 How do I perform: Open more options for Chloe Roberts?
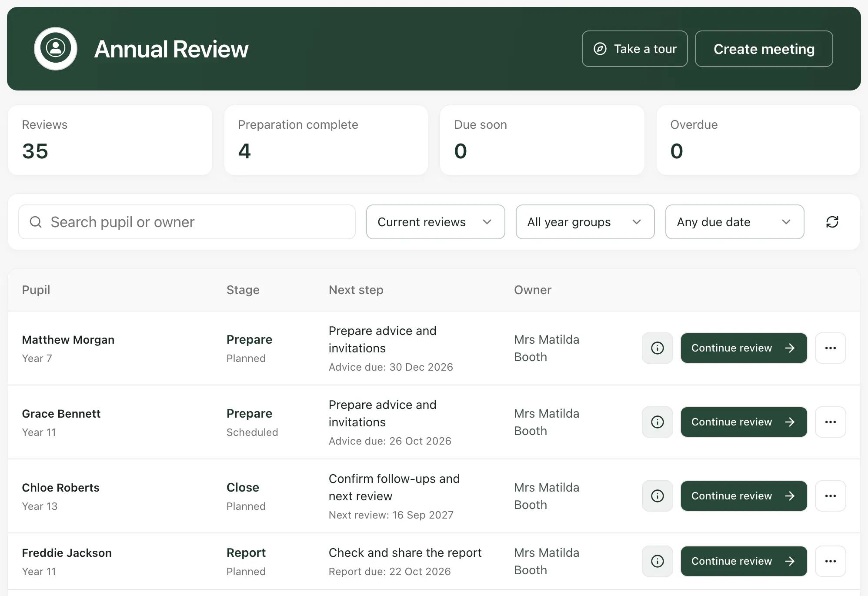(x=831, y=496)
